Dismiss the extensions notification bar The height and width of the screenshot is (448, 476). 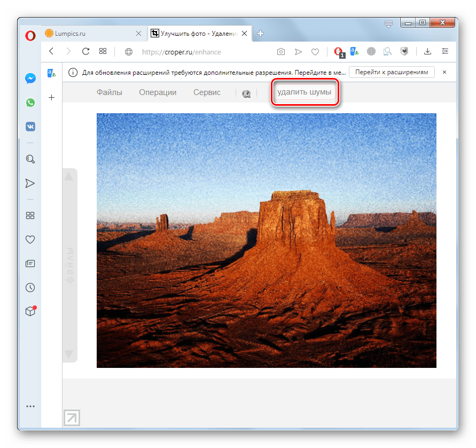(444, 72)
